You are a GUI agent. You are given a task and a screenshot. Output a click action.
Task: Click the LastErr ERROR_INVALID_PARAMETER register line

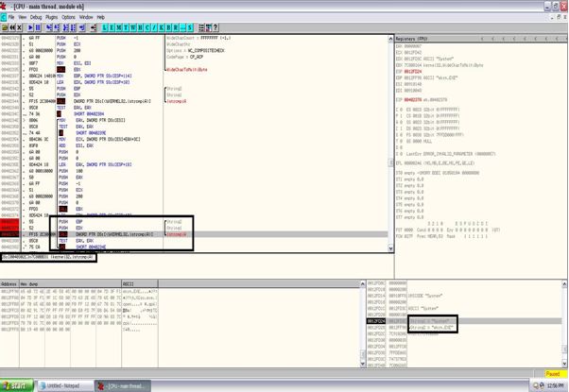coord(450,154)
